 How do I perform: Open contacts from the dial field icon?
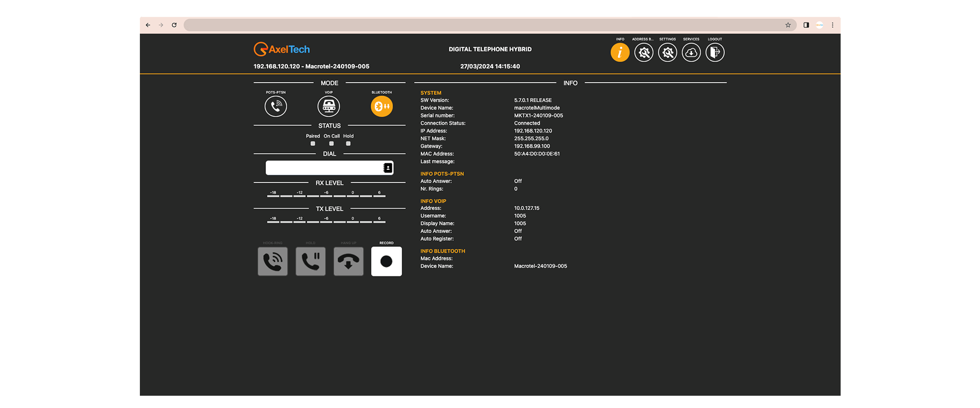click(x=388, y=168)
